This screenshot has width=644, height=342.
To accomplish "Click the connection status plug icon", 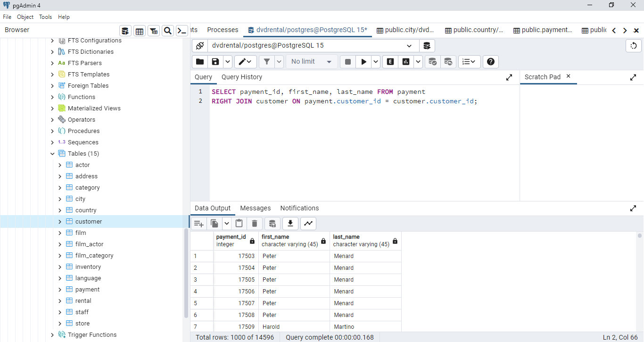I will pyautogui.click(x=200, y=46).
